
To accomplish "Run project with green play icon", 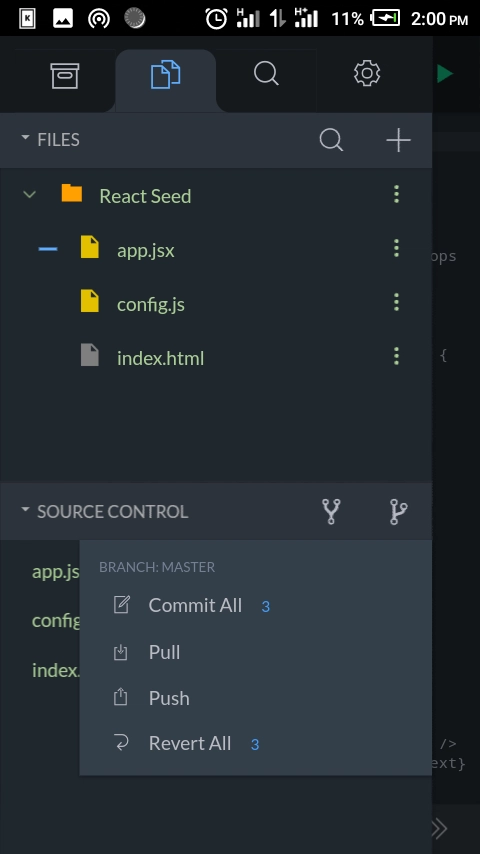I will pos(445,74).
